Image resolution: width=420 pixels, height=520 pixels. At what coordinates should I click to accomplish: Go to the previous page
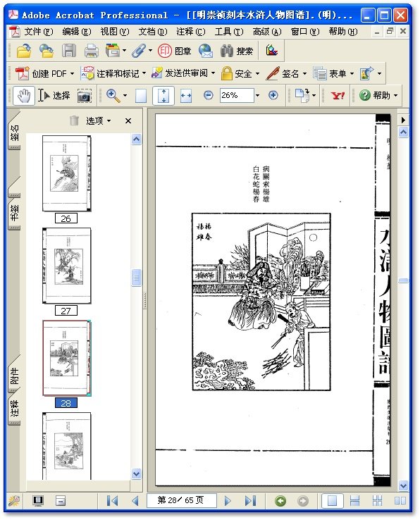[135, 500]
